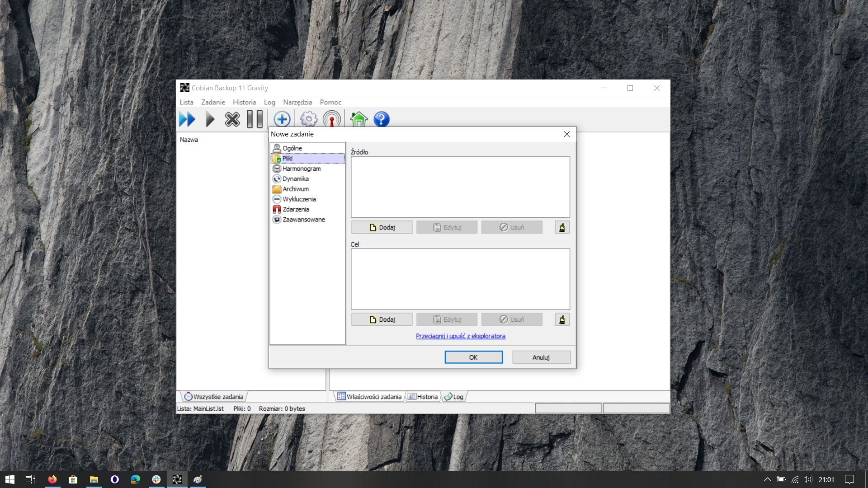Click the hand icon beside Źródło buttons
The height and width of the screenshot is (488, 868).
click(562, 227)
